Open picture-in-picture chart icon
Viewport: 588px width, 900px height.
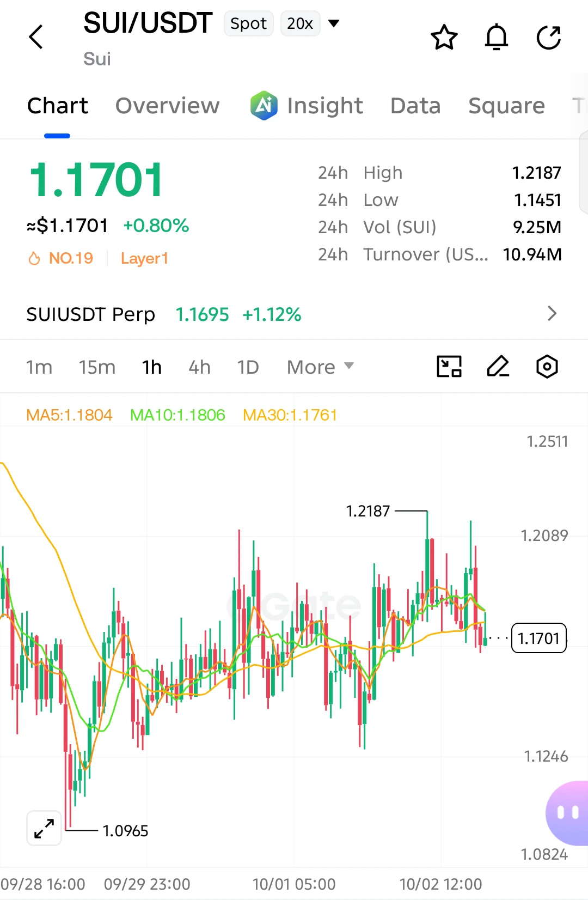pos(450,367)
